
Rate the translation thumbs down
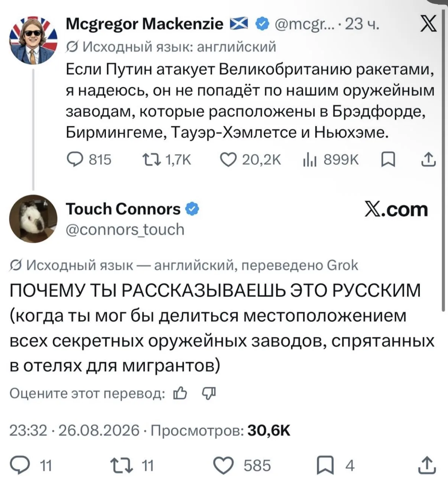coord(208,393)
